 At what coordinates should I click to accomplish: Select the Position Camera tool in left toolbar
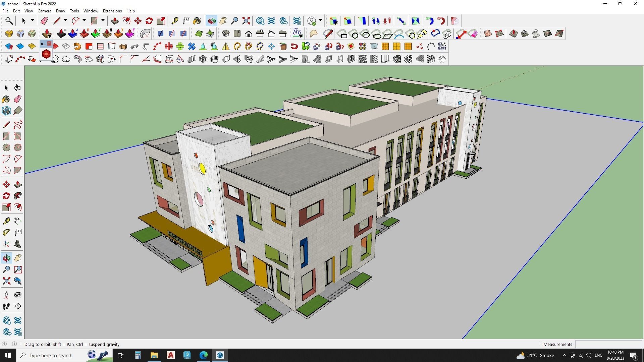(x=6, y=295)
